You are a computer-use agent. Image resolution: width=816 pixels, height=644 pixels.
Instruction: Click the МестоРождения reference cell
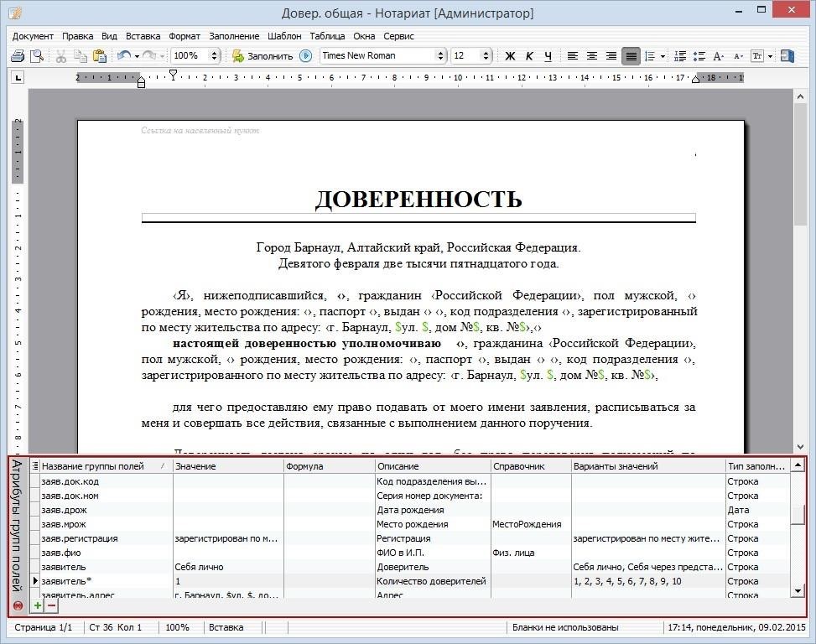pyautogui.click(x=531, y=524)
